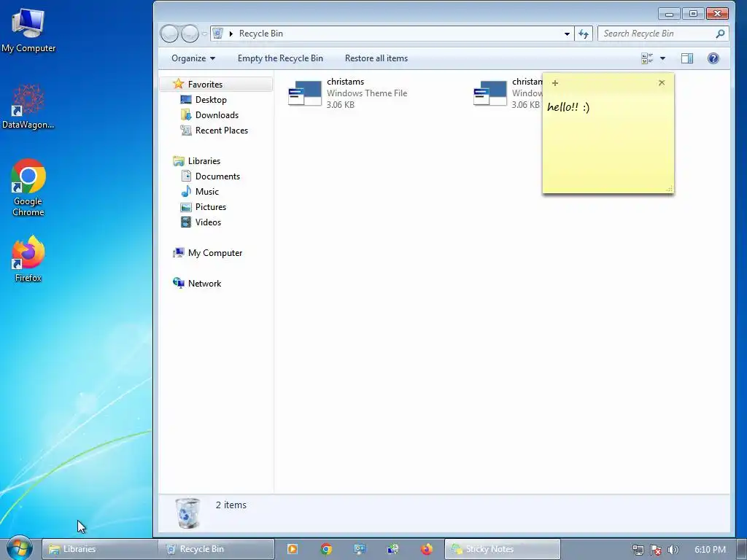The image size is (747, 560).
Task: Click the Recycle Bin address bar
Action: [x=392, y=34]
